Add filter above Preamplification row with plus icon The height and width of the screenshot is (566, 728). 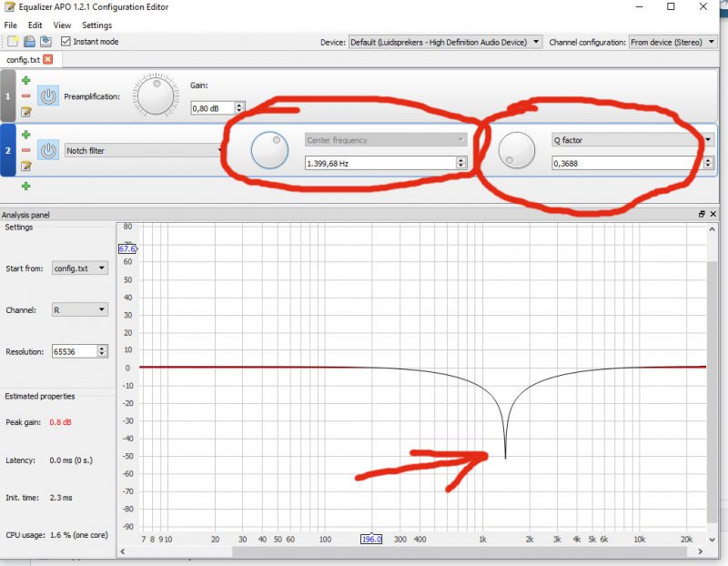coord(26,80)
